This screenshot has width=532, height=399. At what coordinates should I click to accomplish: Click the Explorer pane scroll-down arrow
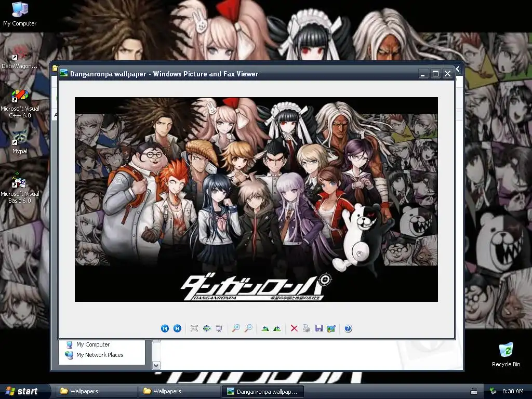[156, 365]
